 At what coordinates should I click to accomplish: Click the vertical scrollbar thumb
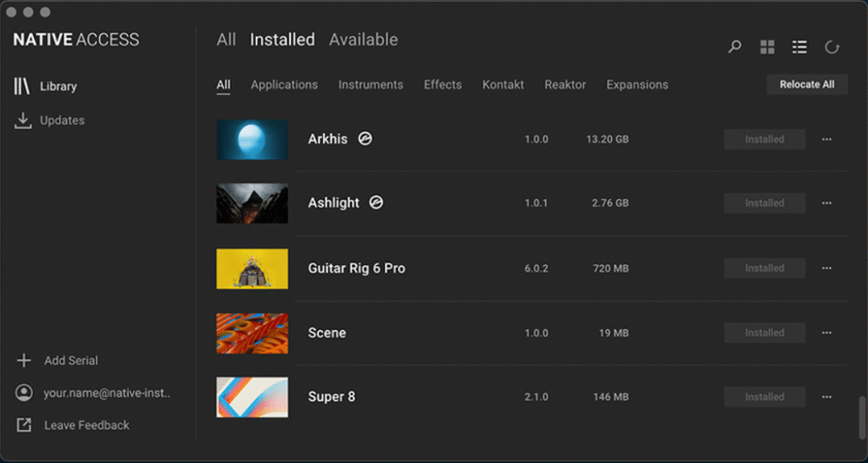(862, 416)
